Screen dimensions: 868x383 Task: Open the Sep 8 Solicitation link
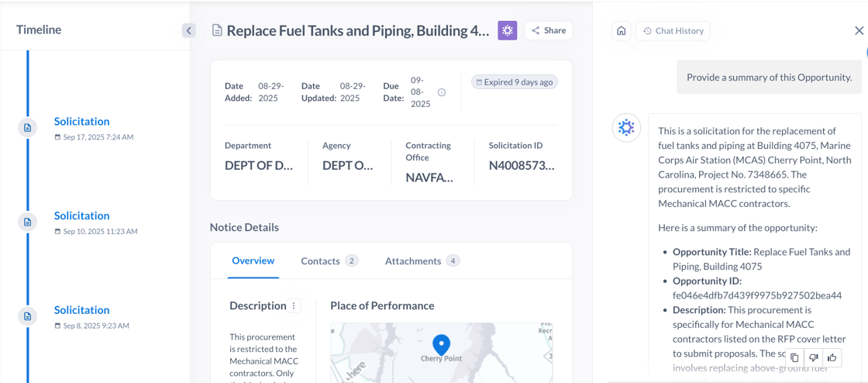(81, 310)
